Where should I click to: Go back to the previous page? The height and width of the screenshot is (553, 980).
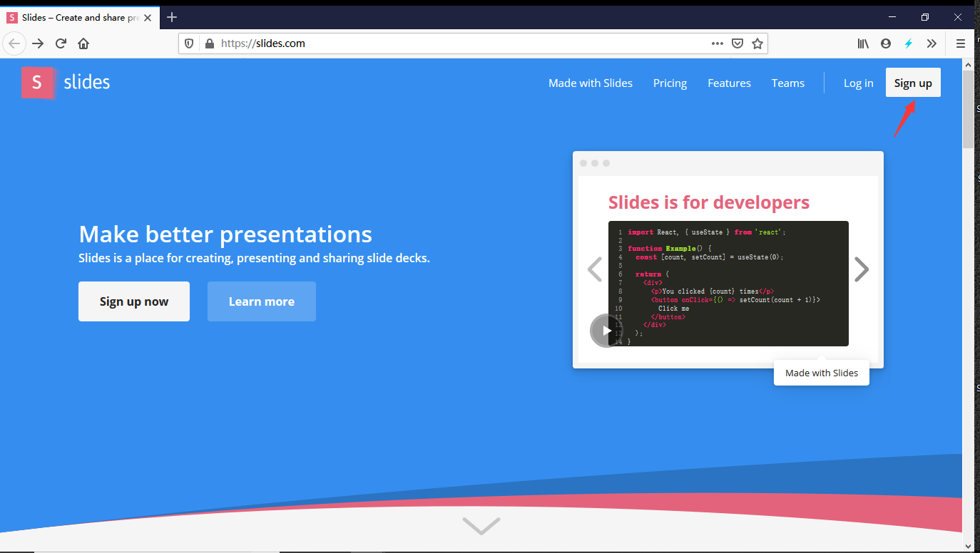15,43
